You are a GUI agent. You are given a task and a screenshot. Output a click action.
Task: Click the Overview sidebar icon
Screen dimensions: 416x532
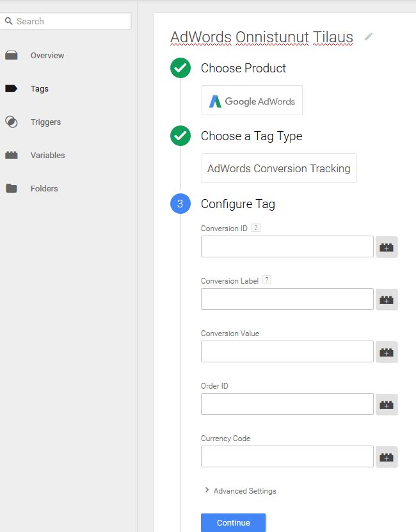(11, 55)
